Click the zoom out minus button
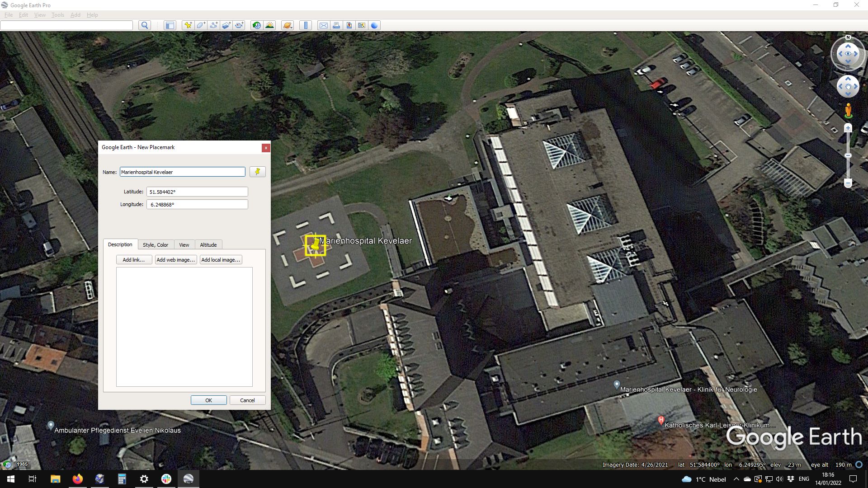 tap(848, 183)
